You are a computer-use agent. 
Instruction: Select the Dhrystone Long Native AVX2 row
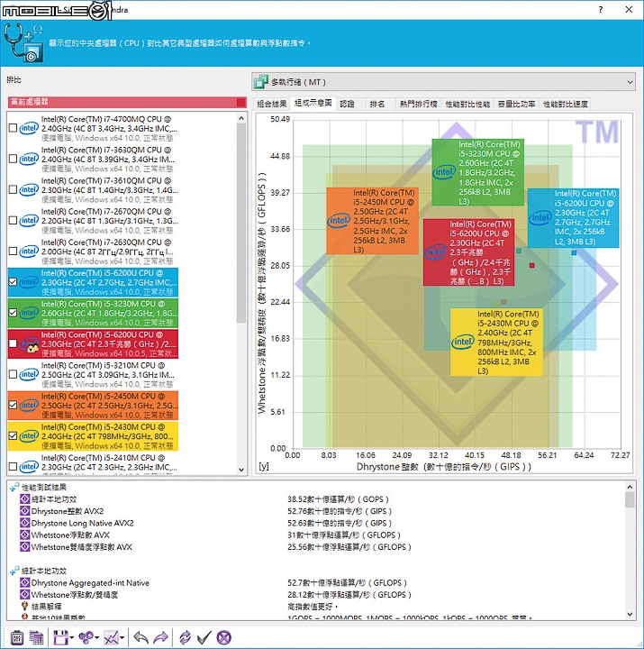point(82,523)
